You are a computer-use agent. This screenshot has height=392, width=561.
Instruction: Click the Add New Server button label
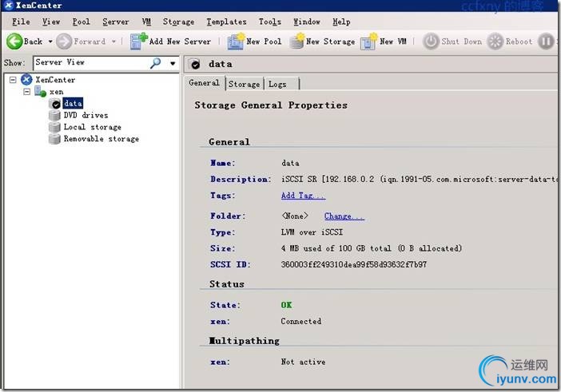[180, 42]
